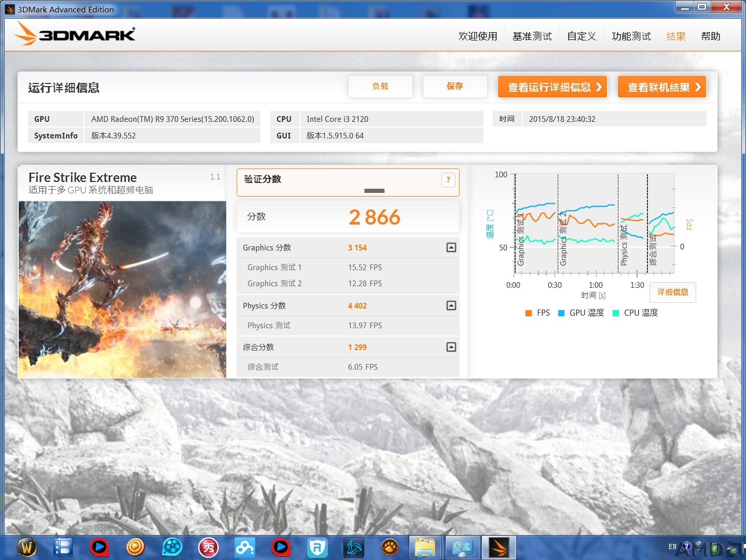
Task: Click the green CPU 温度 legend swatch
Action: click(x=616, y=313)
